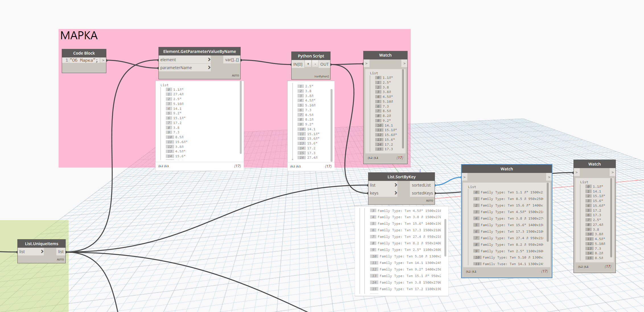644x312 pixels.
Task: Click the sortedKeys output port on List.SortByKey
Action: [x=422, y=193]
